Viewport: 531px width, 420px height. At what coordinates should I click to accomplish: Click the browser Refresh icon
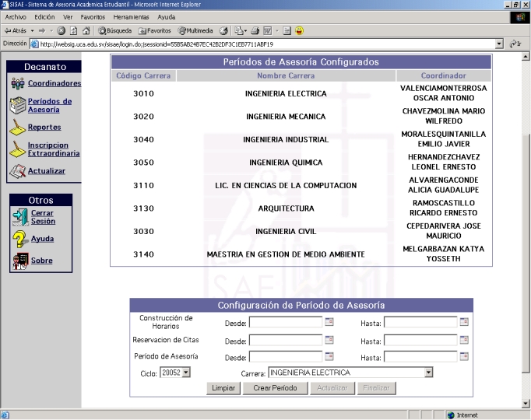tap(73, 31)
